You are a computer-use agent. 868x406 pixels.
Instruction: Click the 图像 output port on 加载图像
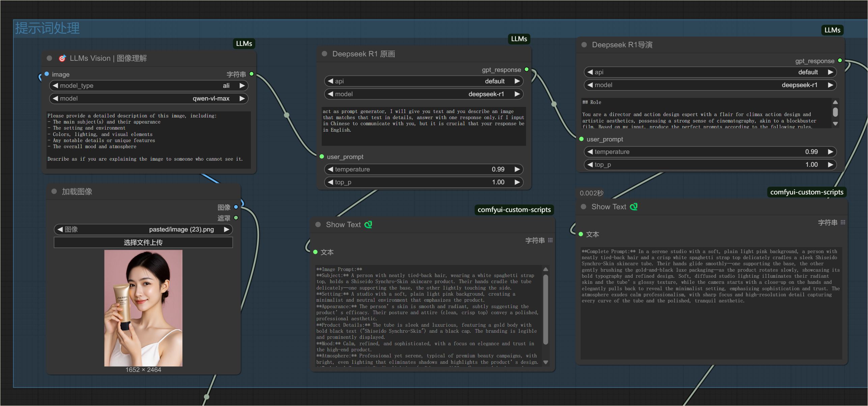pyautogui.click(x=236, y=207)
